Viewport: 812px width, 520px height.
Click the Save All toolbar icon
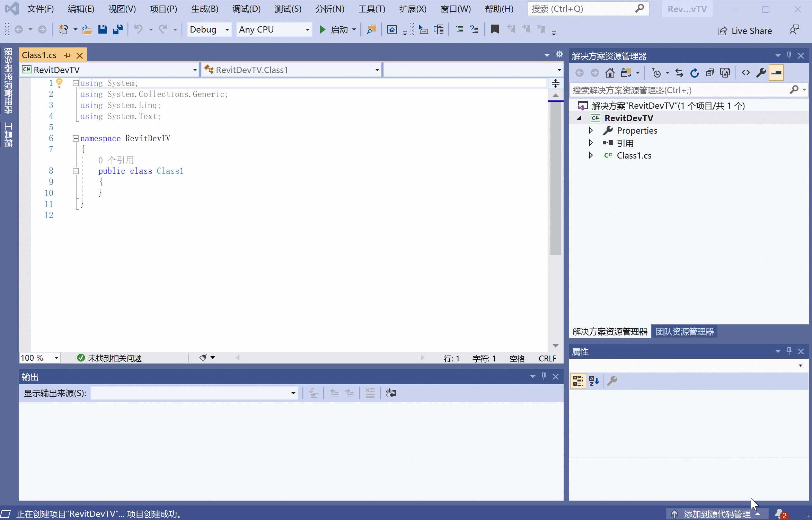click(x=118, y=30)
